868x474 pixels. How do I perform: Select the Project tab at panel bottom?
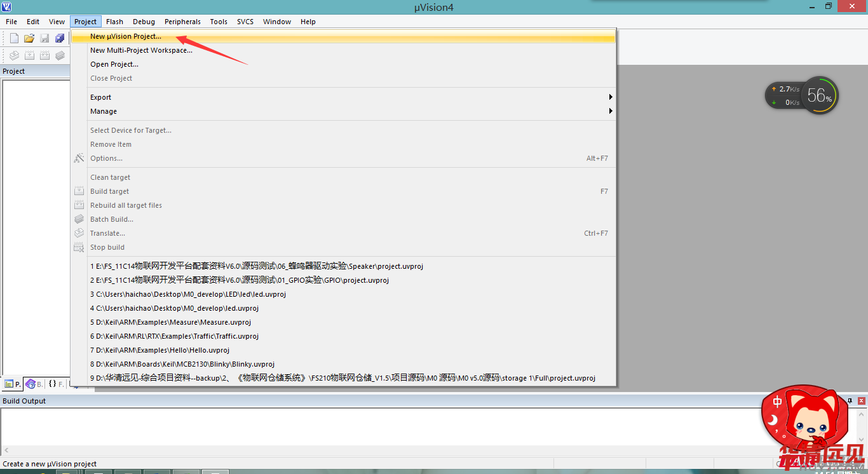(12, 384)
